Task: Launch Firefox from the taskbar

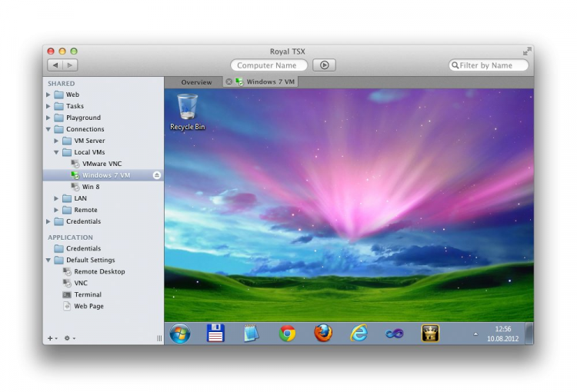Action: click(x=323, y=333)
